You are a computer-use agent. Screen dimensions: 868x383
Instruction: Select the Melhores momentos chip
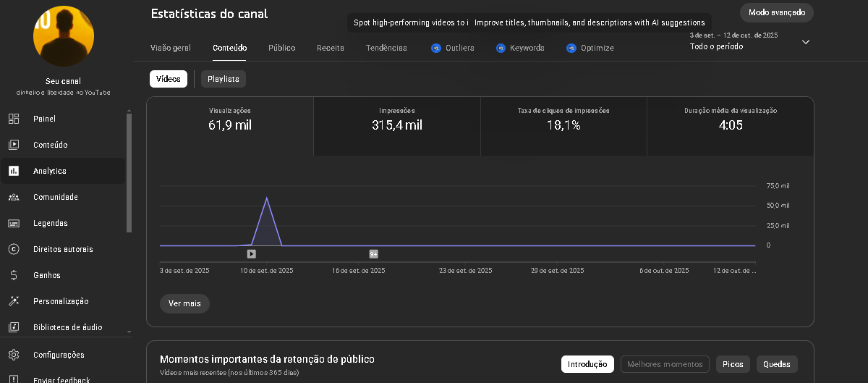665,364
